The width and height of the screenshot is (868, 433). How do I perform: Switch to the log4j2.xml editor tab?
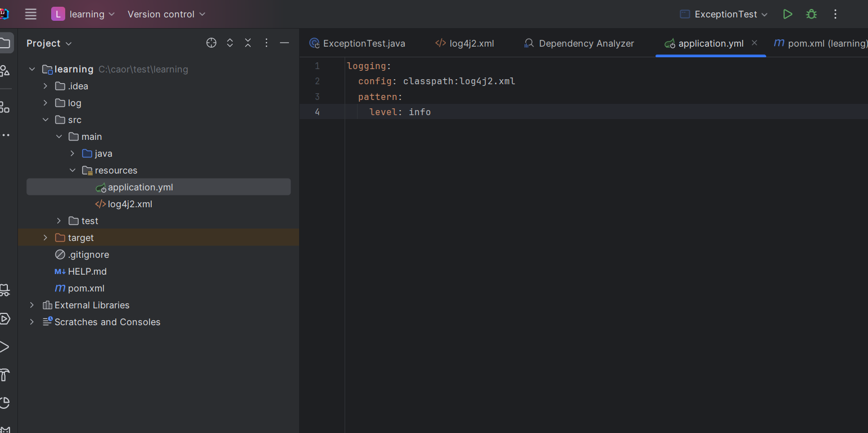click(x=471, y=43)
